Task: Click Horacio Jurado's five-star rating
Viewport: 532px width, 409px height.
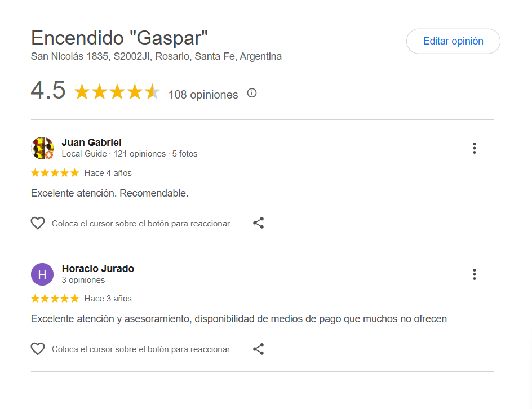Action: [55, 299]
